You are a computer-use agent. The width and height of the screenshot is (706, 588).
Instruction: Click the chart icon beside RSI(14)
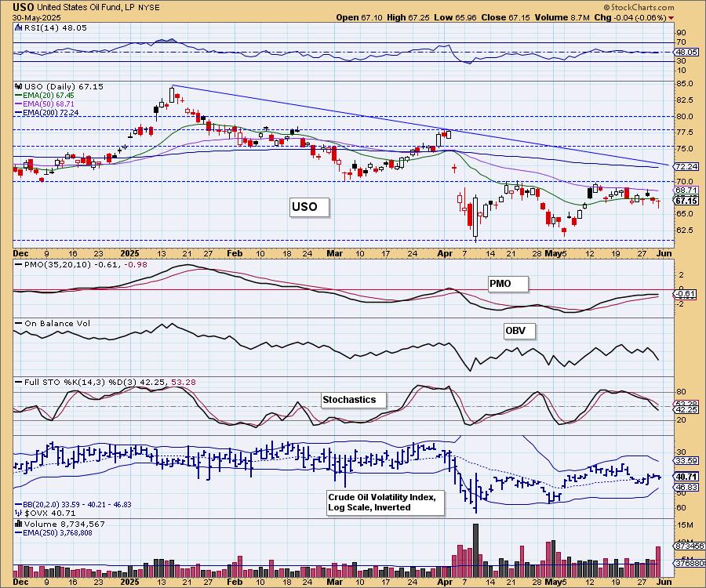pos(18,28)
